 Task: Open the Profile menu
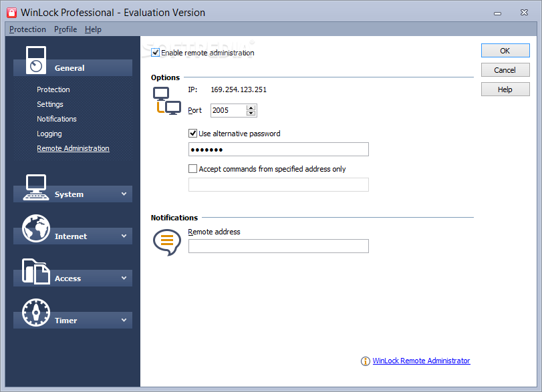pos(65,29)
